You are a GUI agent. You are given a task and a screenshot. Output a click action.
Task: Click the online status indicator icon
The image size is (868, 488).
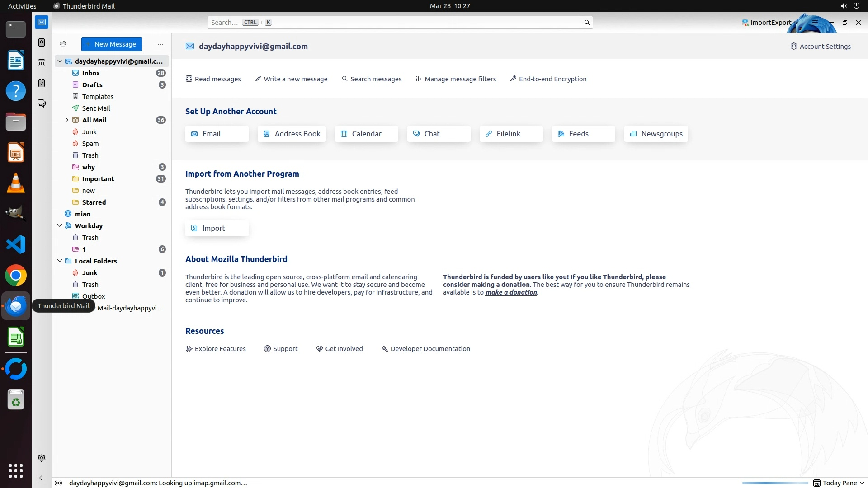tap(58, 483)
